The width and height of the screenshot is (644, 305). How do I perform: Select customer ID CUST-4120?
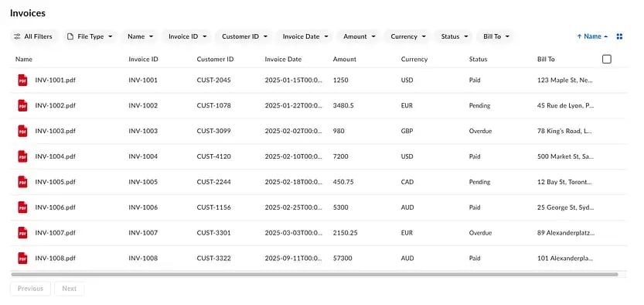tap(213, 156)
